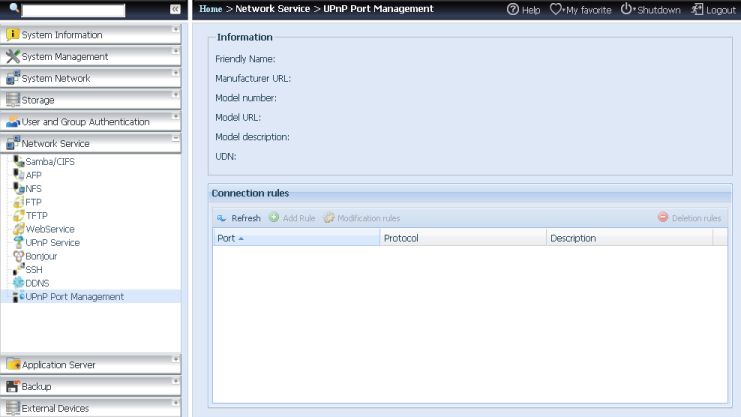Screen dimensions: 741x417
Task: Click the SSH icon
Action: point(18,269)
